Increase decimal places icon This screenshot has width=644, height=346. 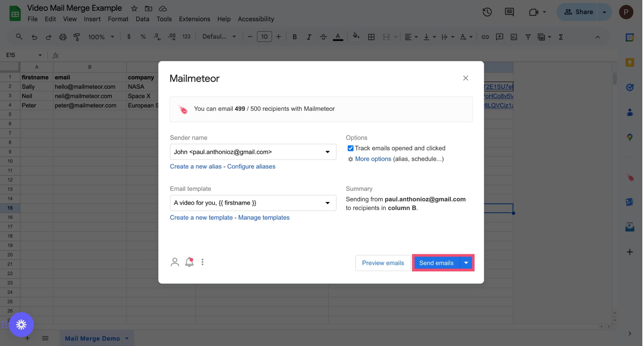click(172, 37)
